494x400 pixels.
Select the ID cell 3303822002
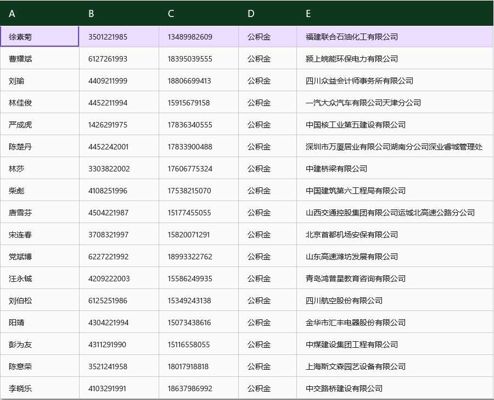119,169
